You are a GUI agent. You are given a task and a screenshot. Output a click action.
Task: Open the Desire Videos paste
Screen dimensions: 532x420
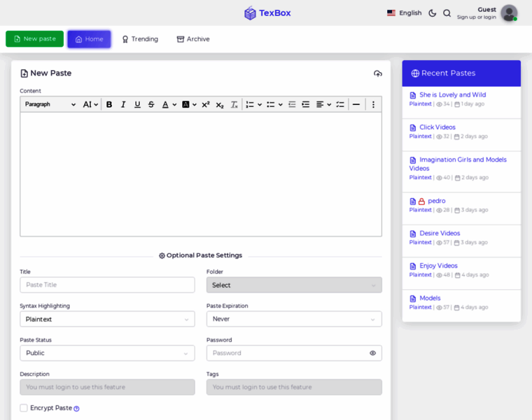click(x=440, y=233)
